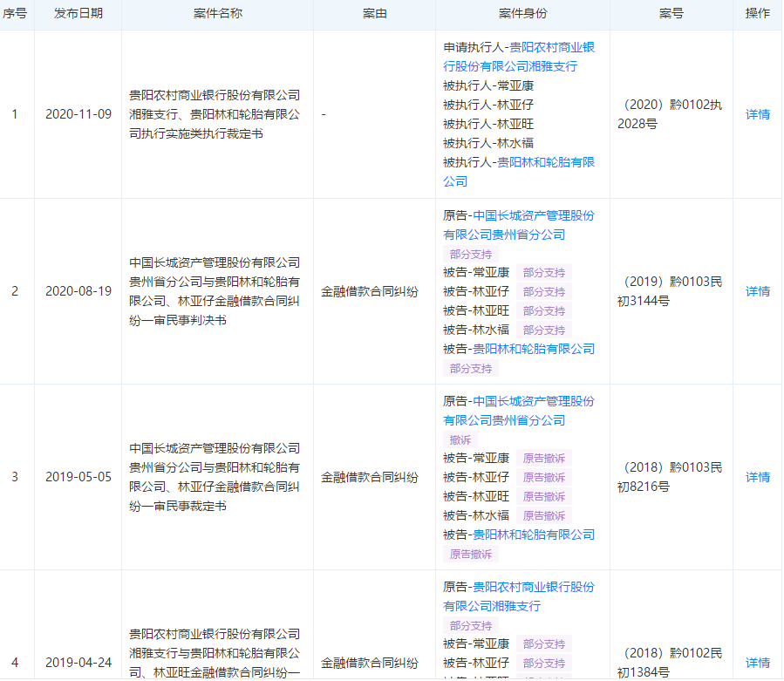
Task: Select row 2 case title 一审民事判决书
Action: point(215,291)
